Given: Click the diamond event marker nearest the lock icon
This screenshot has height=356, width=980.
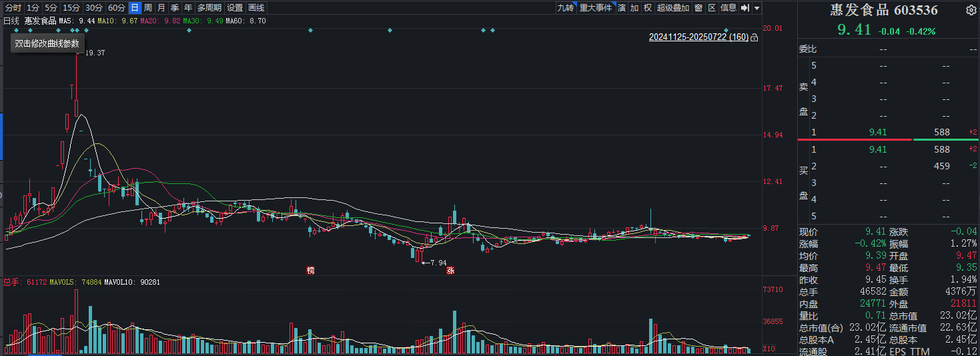Looking at the screenshot, I should click(x=725, y=30).
